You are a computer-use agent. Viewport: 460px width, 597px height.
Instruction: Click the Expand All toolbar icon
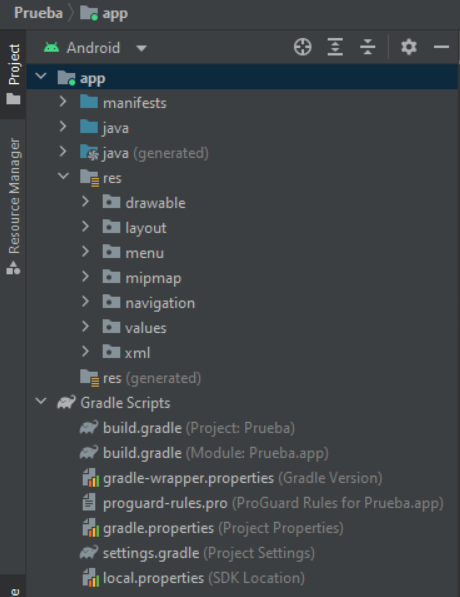pyautogui.click(x=335, y=47)
